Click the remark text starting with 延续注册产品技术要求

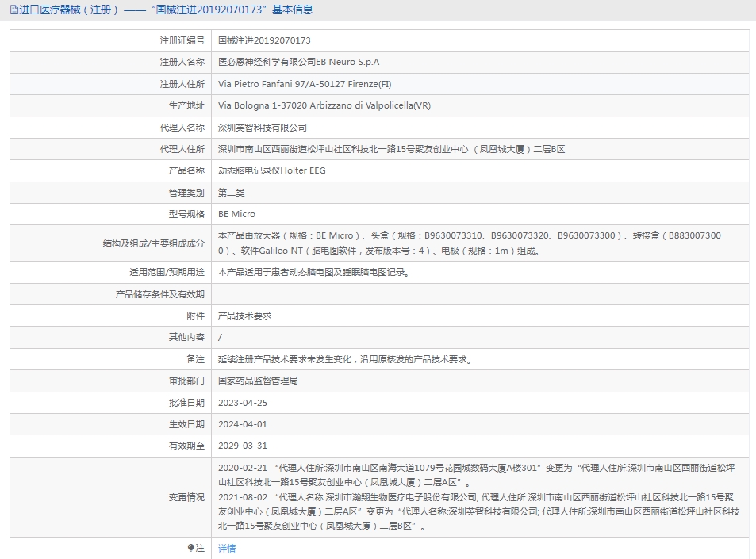(x=345, y=359)
